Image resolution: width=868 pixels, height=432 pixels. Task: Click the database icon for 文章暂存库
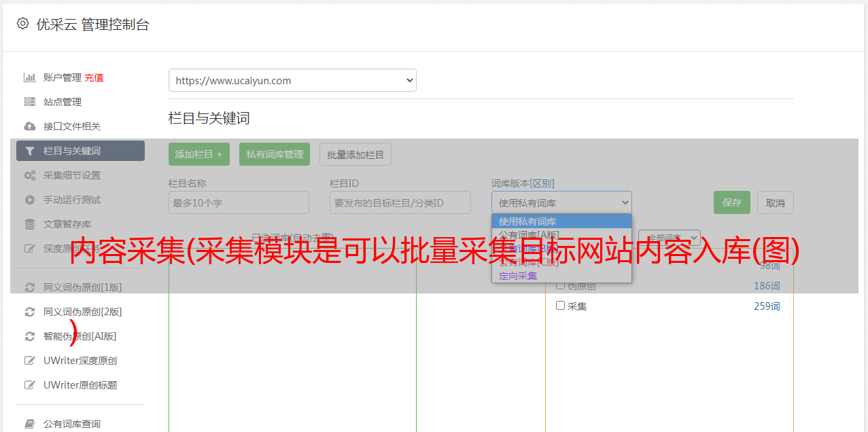click(x=29, y=224)
